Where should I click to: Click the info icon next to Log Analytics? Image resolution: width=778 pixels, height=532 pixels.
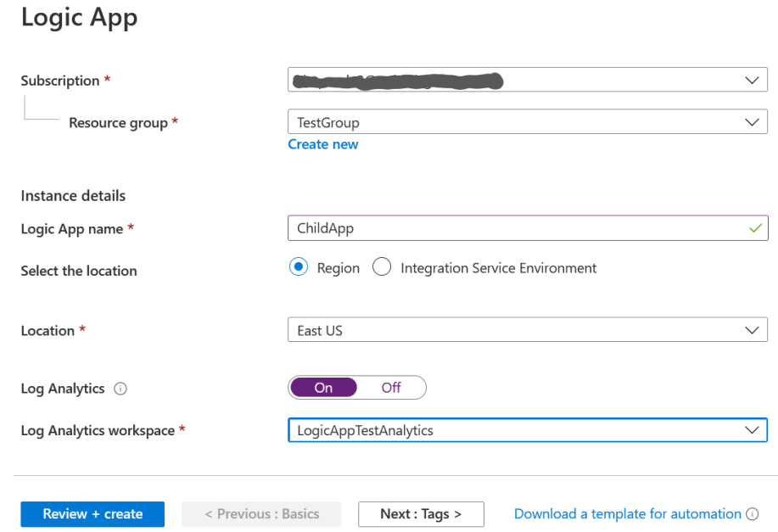(121, 389)
